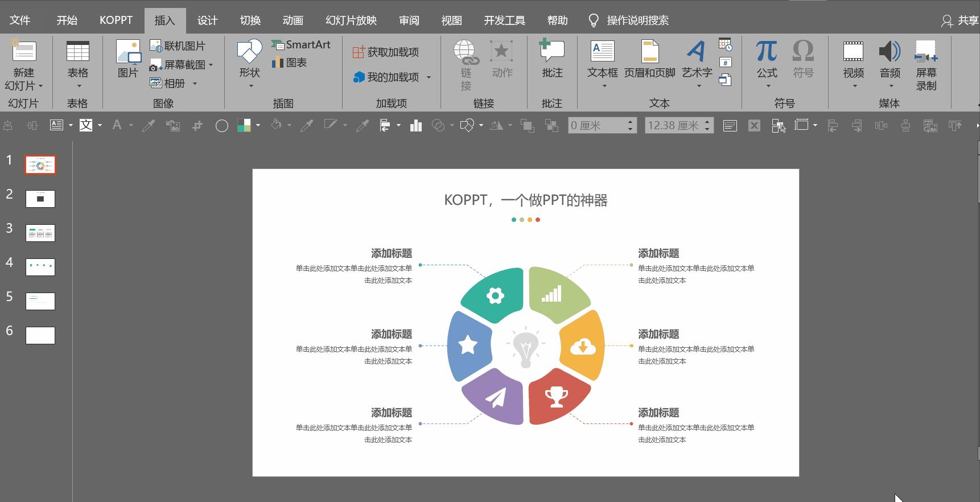The image size is (980, 502).
Task: Add a comment with 批注 icon
Action: 551,52
